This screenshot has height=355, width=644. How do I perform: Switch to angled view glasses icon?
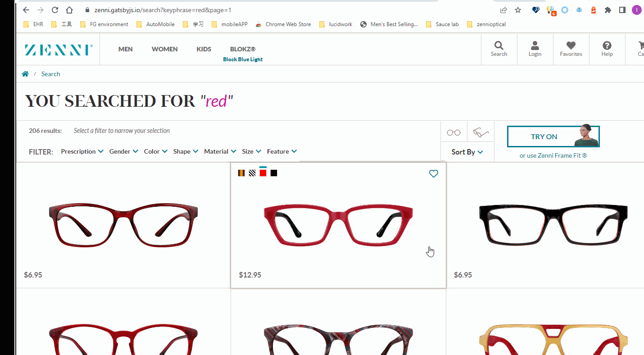click(x=481, y=132)
